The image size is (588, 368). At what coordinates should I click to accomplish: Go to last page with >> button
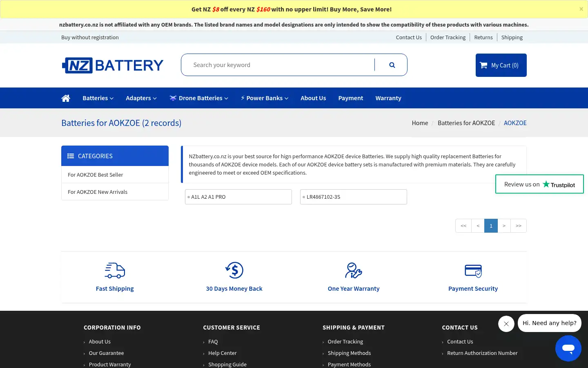pos(519,226)
